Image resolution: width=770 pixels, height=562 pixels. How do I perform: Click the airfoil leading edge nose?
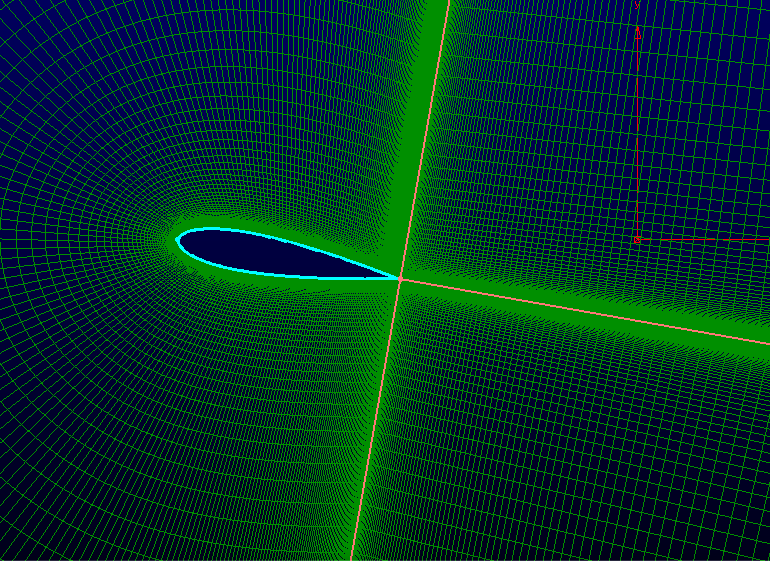(x=178, y=240)
